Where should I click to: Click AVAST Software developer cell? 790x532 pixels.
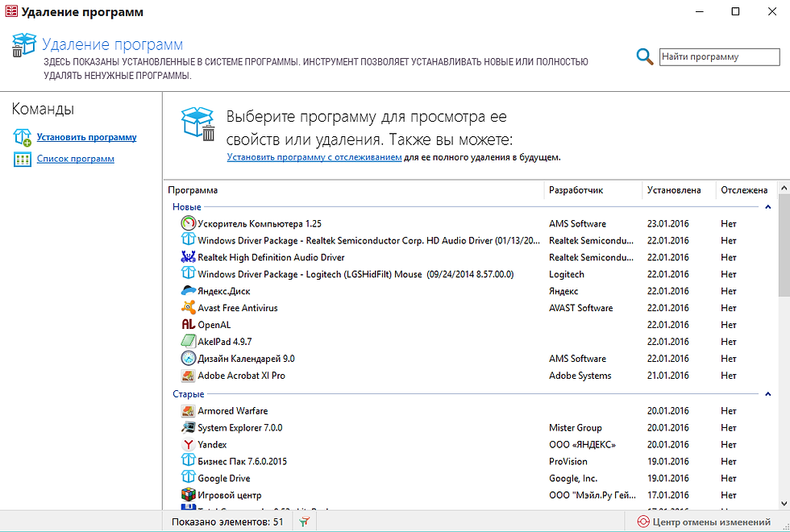[581, 308]
